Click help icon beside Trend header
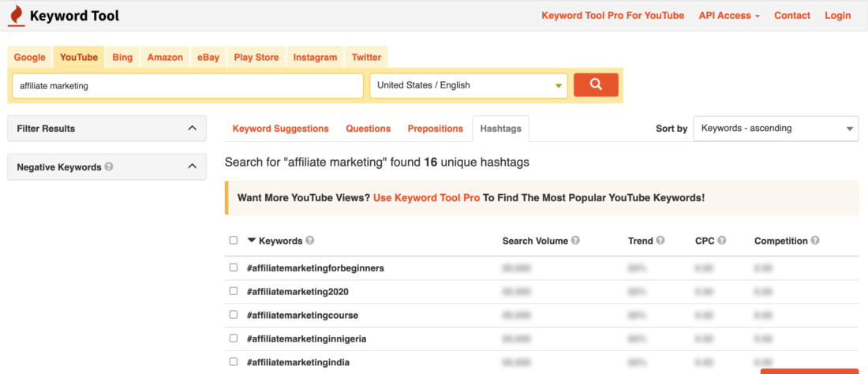This screenshot has width=868, height=374. tap(660, 241)
